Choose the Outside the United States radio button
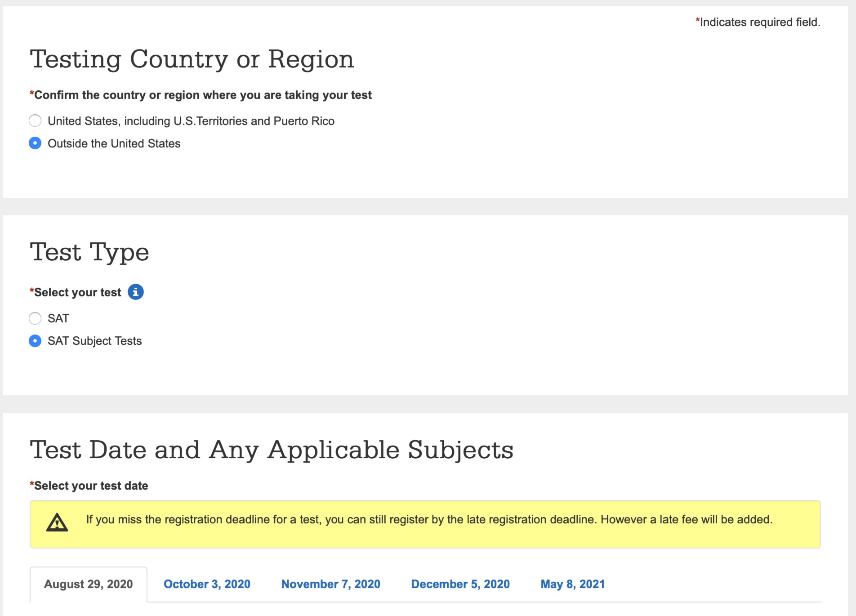 (x=35, y=143)
